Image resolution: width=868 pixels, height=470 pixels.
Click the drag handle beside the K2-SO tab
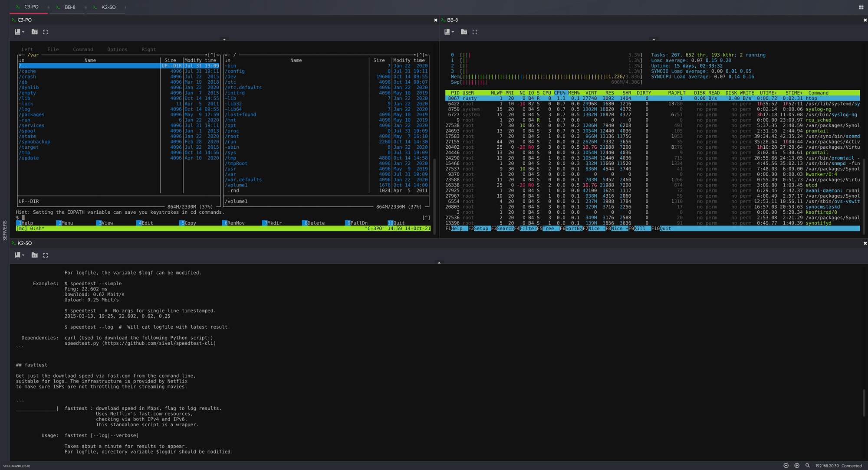[x=125, y=7]
